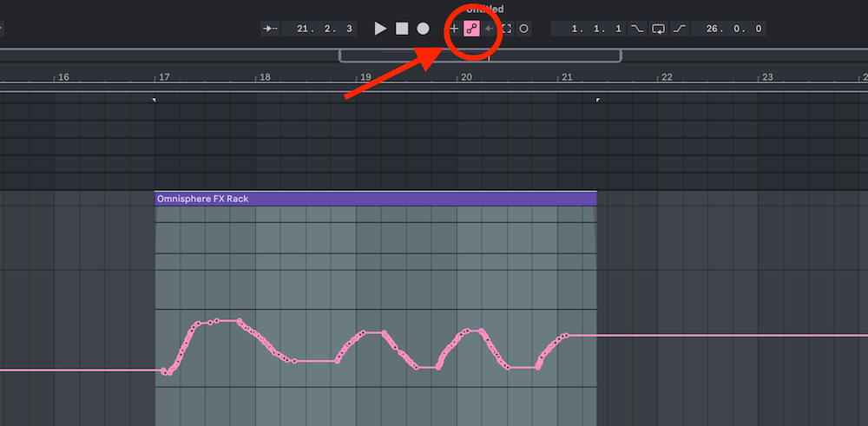The image size is (868, 426).
Task: Click the Session Record circle button
Action: (523, 29)
